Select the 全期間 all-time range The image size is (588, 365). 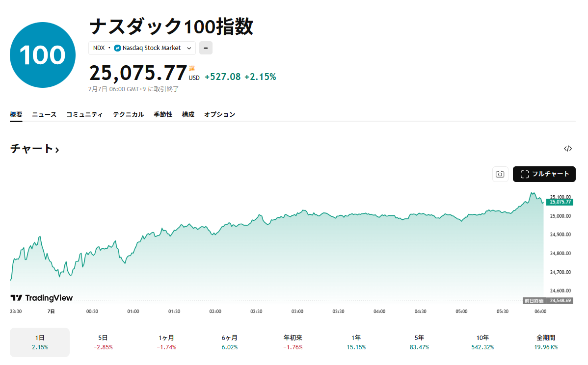(546, 342)
